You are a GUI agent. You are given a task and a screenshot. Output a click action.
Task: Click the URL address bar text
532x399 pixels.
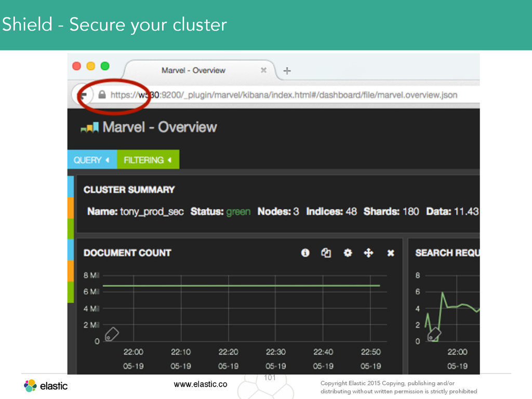(x=284, y=95)
